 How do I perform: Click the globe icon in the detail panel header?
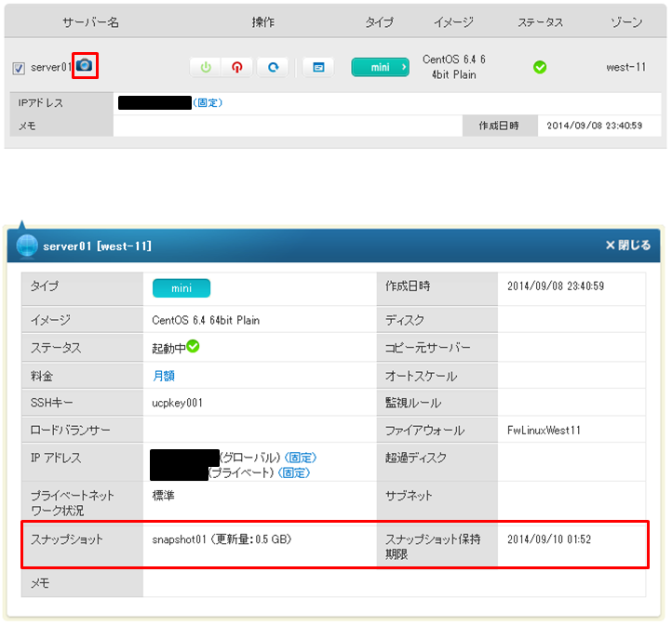(x=27, y=246)
